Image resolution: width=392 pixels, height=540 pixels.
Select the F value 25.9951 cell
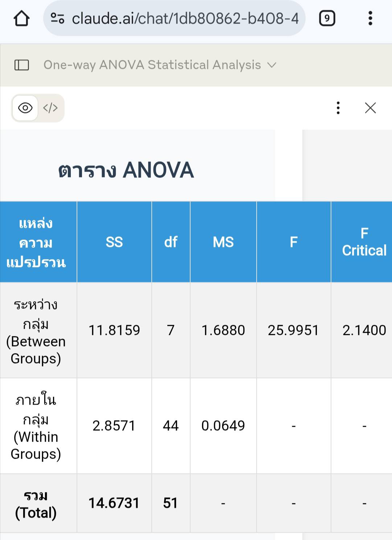293,330
